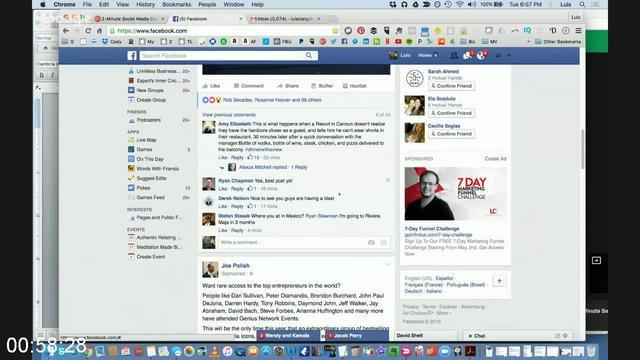Open Amy Elizabeth's profile name link
The width and height of the screenshot is (640, 360).
tap(235, 124)
